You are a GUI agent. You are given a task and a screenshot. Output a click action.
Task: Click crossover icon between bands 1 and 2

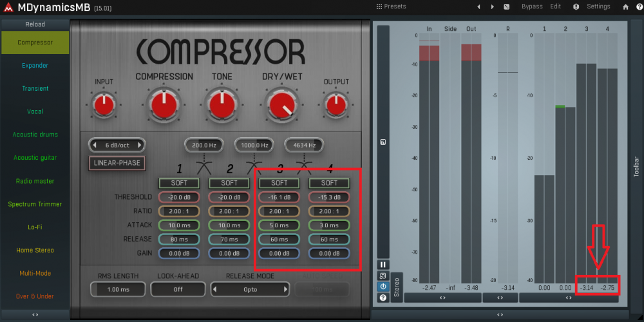click(x=204, y=167)
